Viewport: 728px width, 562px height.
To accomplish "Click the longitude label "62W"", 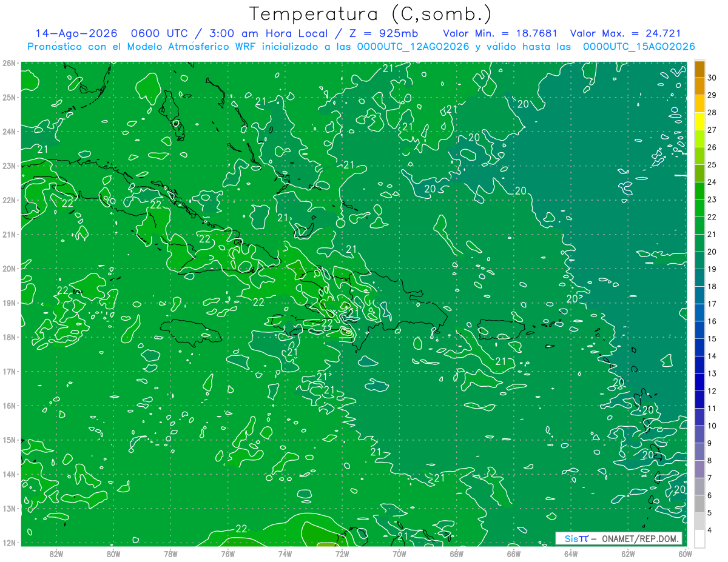I will pyautogui.click(x=628, y=554).
